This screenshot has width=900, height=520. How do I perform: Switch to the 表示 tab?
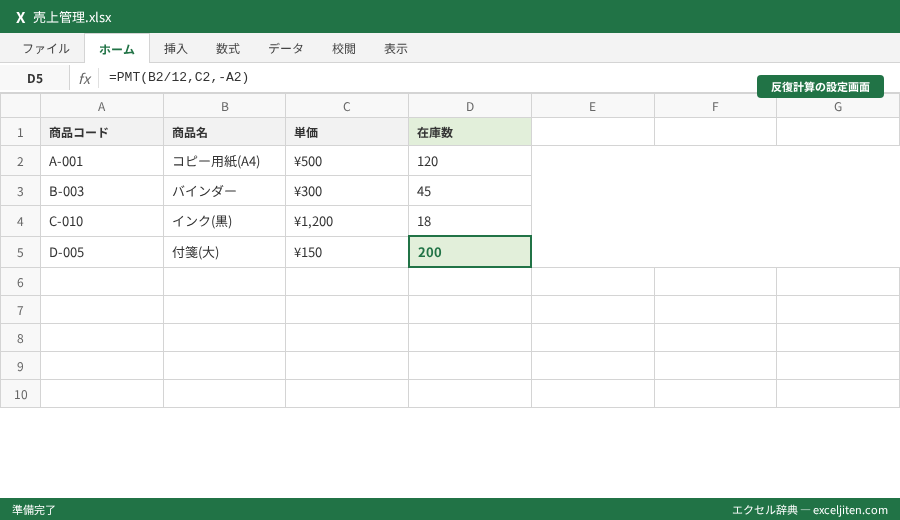tap(396, 49)
